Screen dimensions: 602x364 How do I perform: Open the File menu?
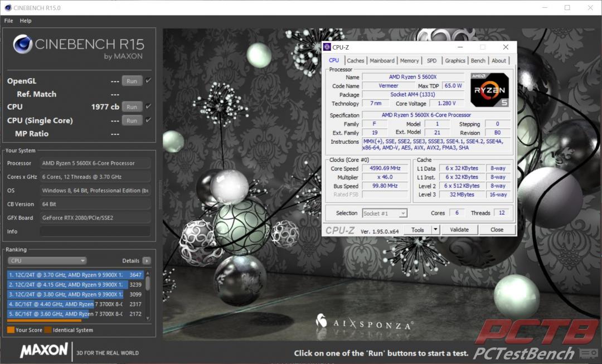click(8, 21)
